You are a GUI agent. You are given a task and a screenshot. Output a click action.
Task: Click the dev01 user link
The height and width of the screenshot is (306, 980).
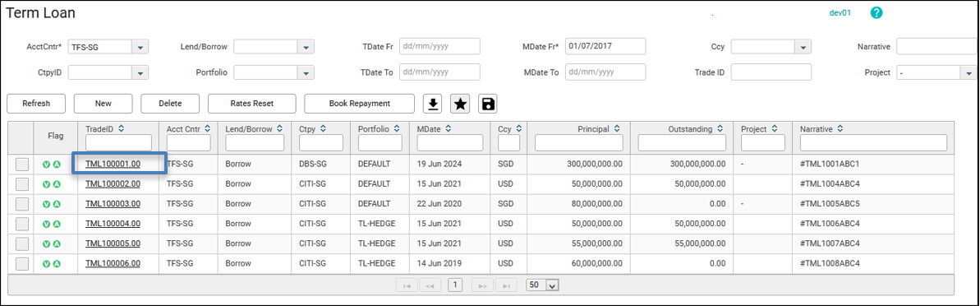click(x=840, y=13)
